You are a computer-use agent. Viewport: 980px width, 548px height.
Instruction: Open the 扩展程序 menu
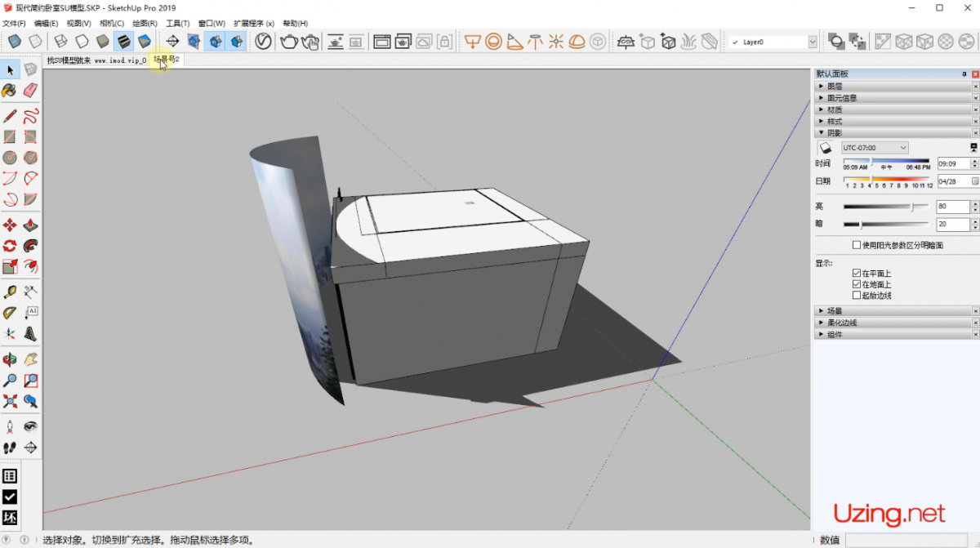point(253,23)
